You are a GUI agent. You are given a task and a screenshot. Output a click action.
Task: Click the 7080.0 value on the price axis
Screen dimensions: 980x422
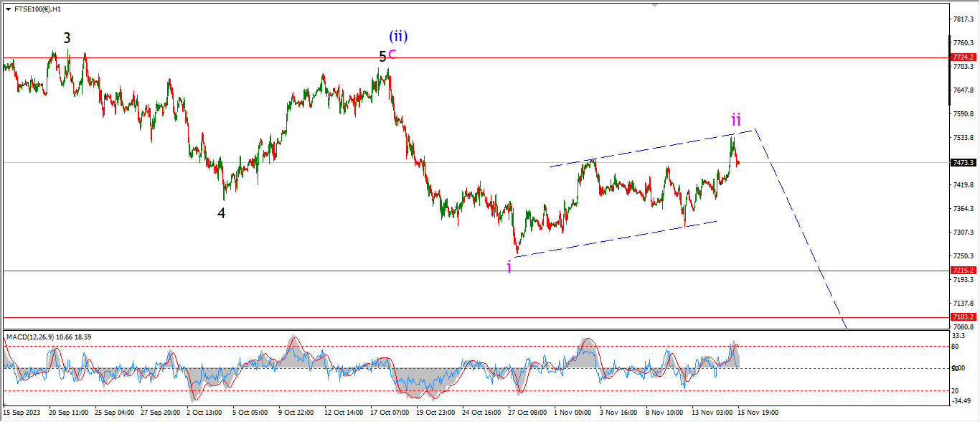pos(962,327)
